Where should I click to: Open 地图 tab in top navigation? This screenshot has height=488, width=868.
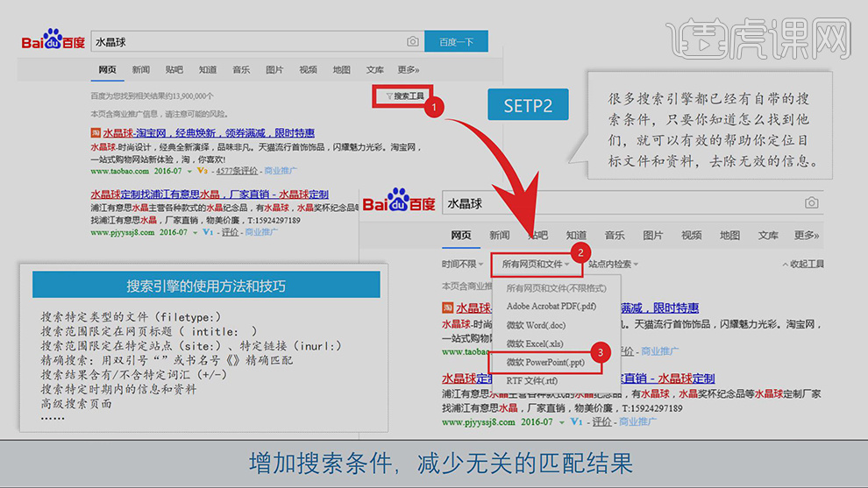(x=342, y=70)
